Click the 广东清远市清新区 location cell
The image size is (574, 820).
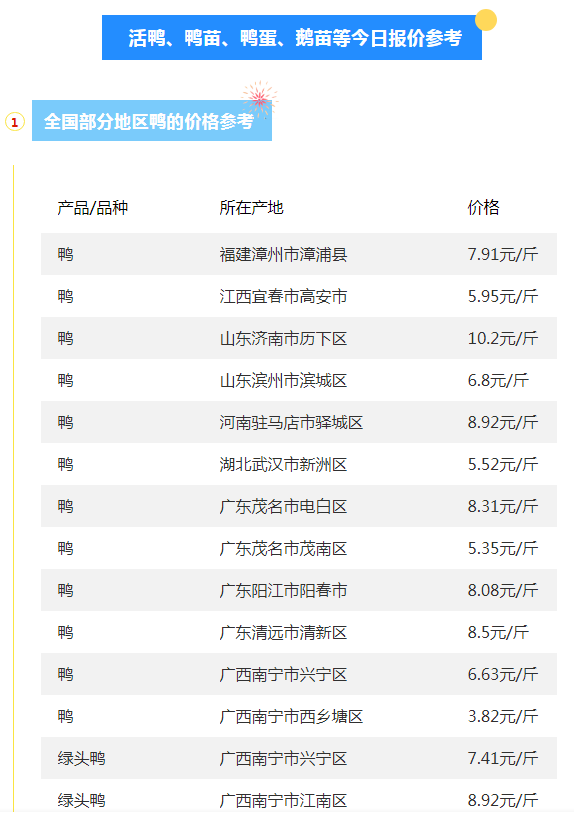click(x=283, y=633)
